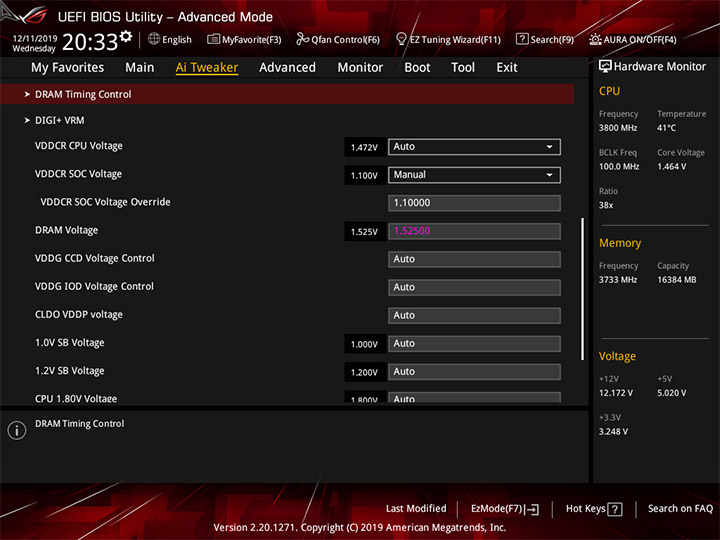Go to the Advanced tab
Image resolution: width=720 pixels, height=540 pixels.
[x=287, y=68]
